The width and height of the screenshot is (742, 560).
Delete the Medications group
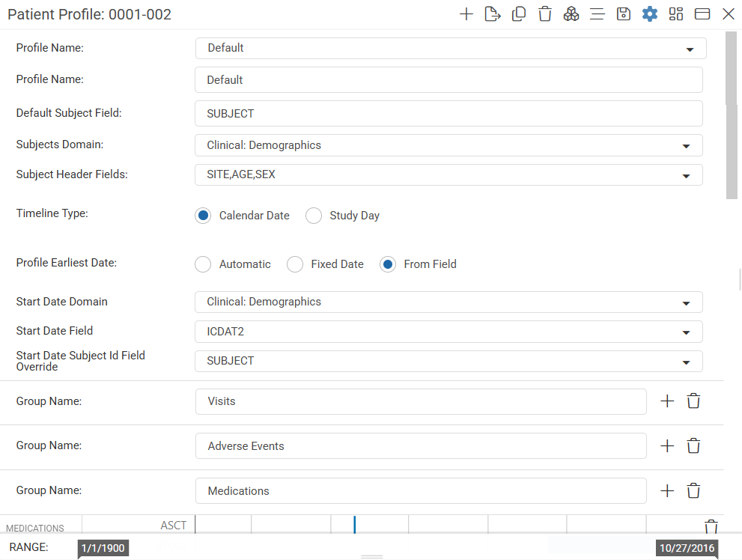pos(694,490)
